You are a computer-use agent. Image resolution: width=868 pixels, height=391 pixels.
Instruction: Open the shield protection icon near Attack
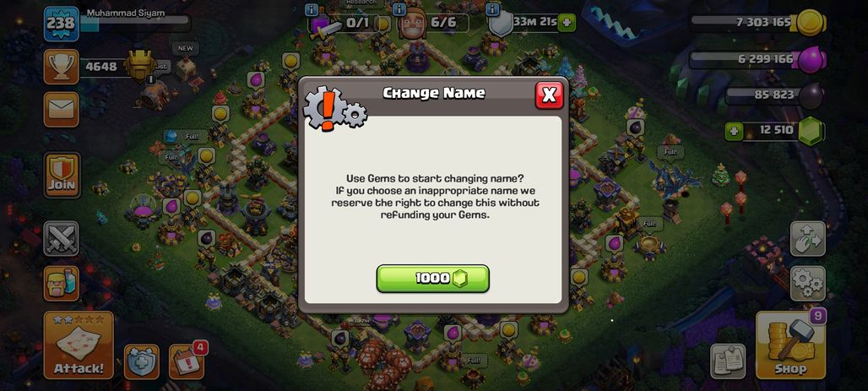point(142,361)
